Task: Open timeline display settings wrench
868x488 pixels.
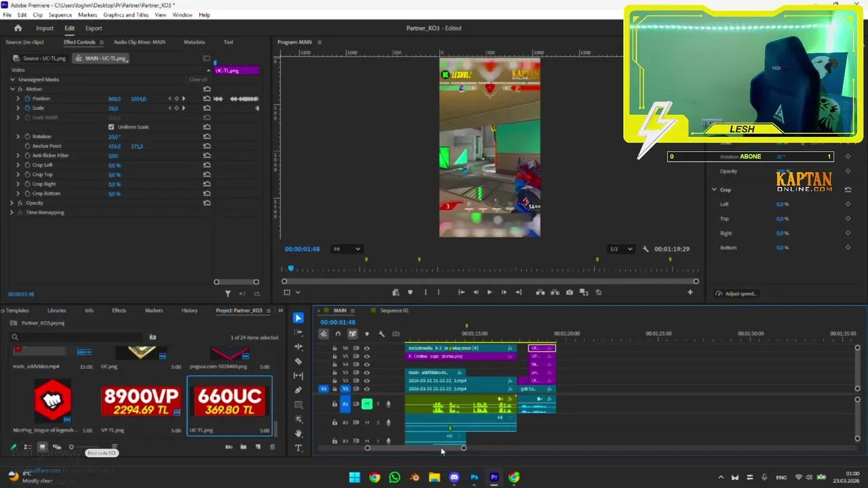Action: coord(382,333)
